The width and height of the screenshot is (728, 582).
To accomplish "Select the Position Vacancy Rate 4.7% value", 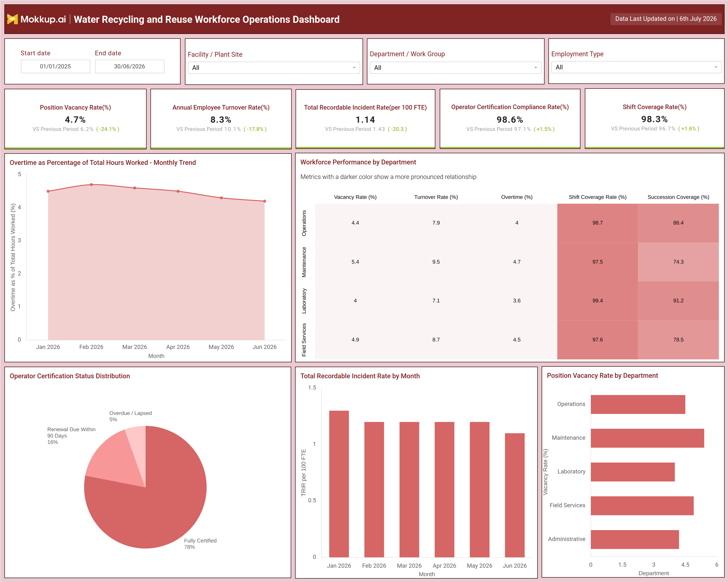I will [75, 120].
